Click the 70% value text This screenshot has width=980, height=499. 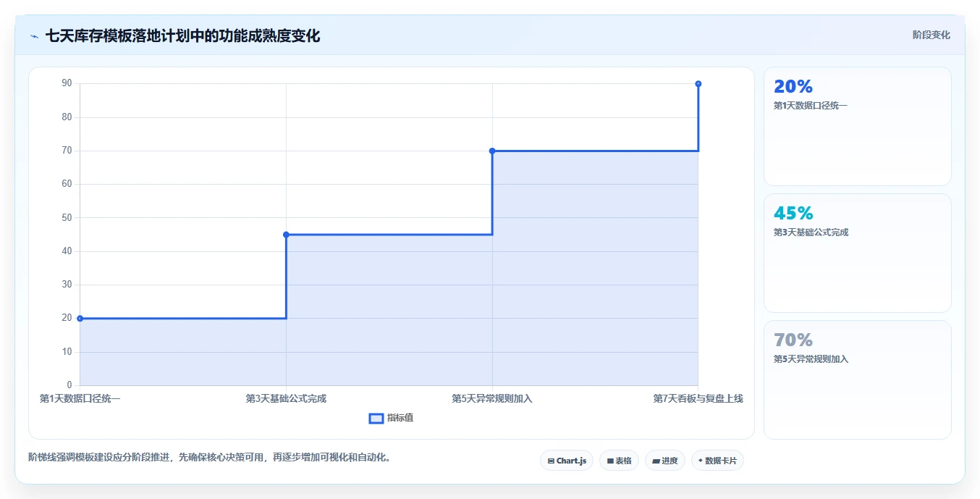[x=793, y=340]
